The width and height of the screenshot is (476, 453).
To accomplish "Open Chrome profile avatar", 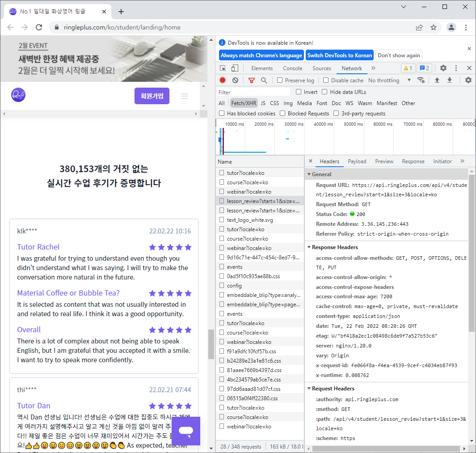I will coord(451,27).
